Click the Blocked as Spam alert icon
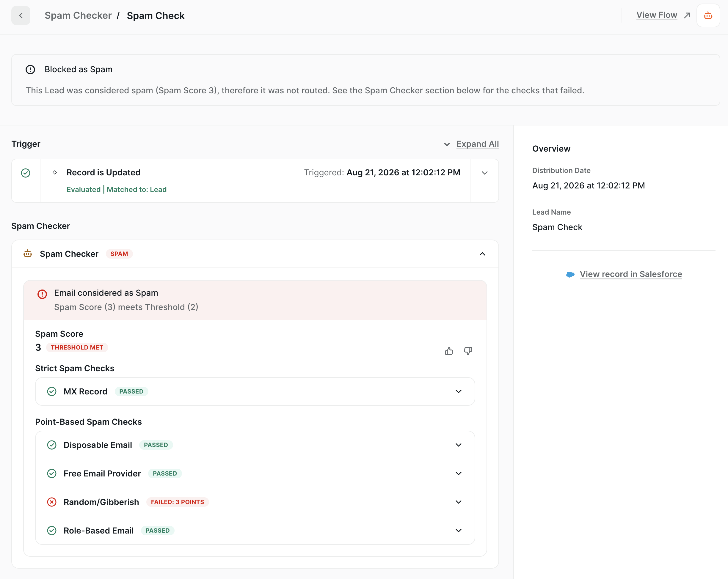This screenshot has height=579, width=728. 30,70
